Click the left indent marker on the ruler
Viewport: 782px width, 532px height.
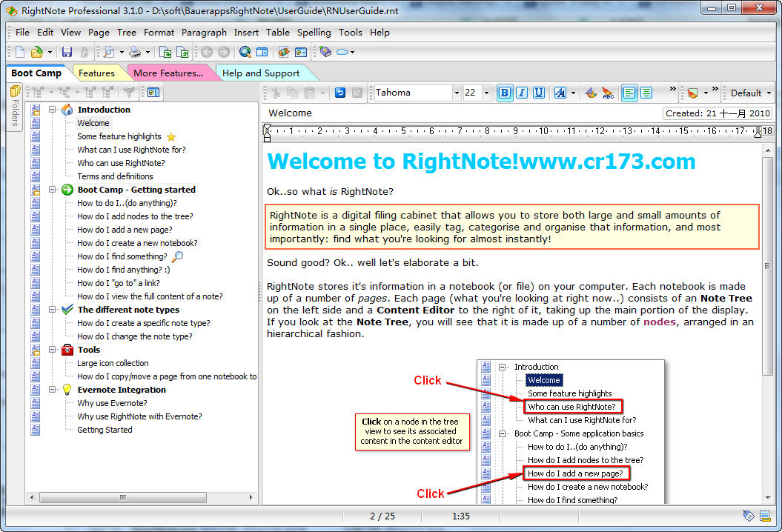pyautogui.click(x=268, y=133)
